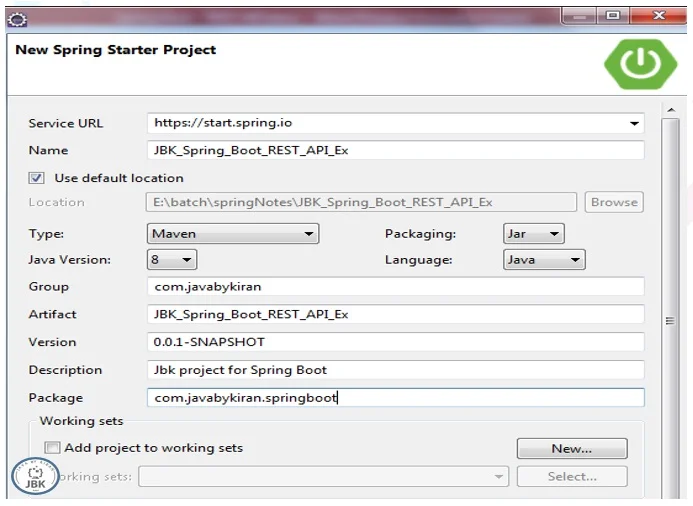Screen dimensions: 693x506
Task: Open the Service URL dropdown
Action: click(x=634, y=123)
